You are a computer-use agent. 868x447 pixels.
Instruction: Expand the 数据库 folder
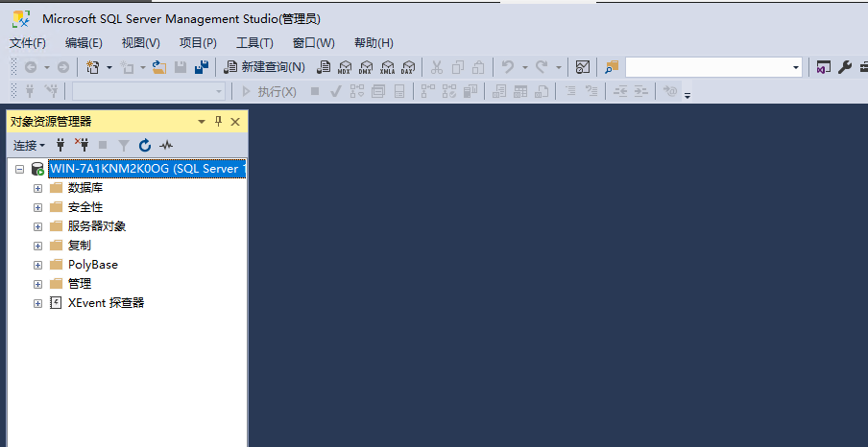click(x=37, y=188)
